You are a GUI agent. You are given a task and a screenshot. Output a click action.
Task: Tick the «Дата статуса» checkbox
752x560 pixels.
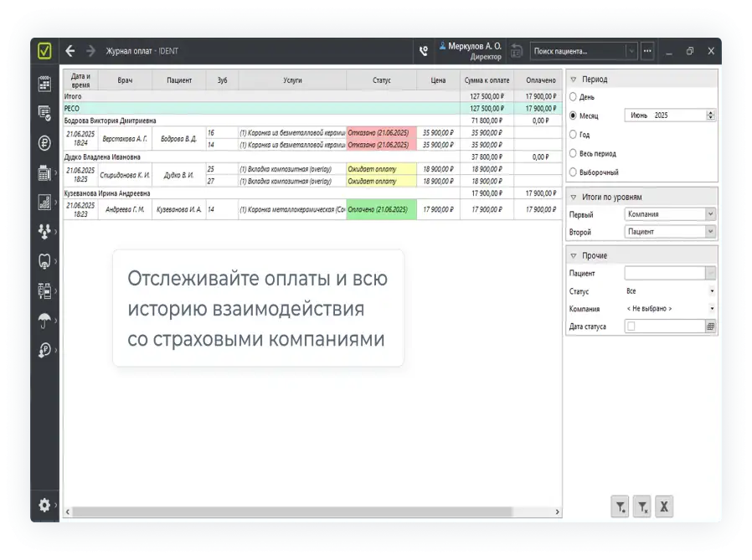[x=631, y=326]
